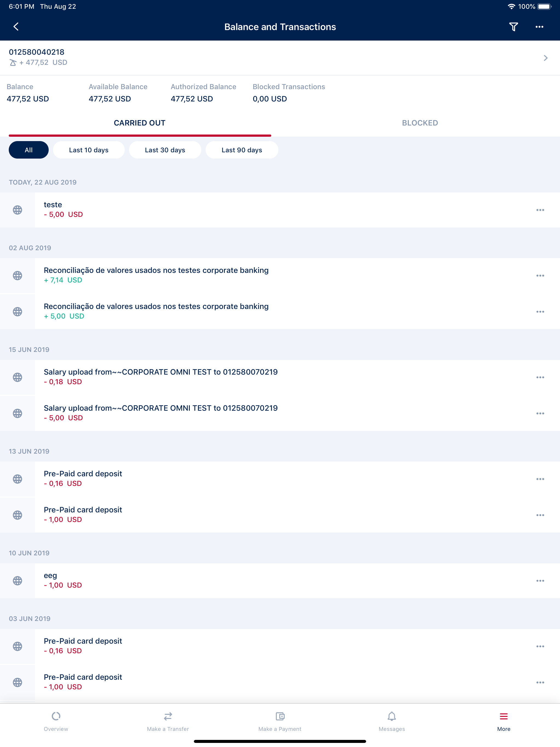Open the transaction filter funnel icon
This screenshot has width=560, height=747.
click(514, 27)
